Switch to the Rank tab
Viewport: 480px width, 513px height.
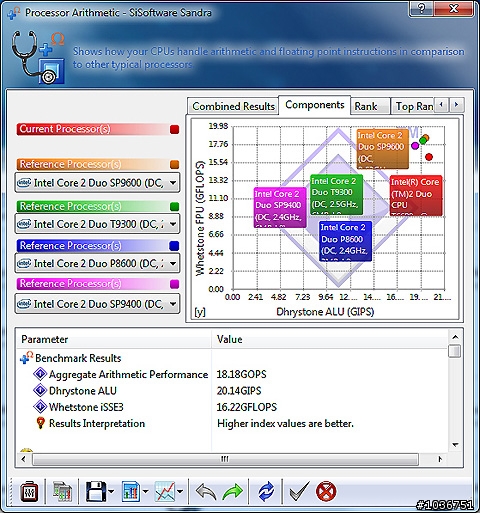coord(370,106)
